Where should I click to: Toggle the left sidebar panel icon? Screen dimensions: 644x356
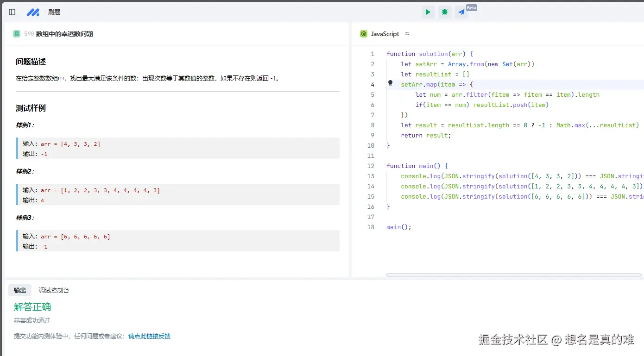click(12, 12)
